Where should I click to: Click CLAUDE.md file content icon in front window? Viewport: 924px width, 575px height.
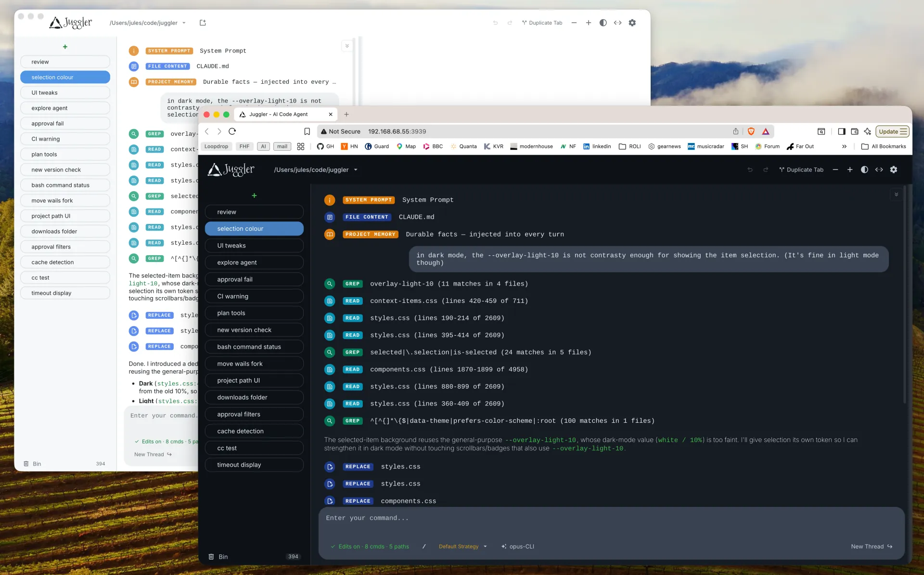pos(330,217)
